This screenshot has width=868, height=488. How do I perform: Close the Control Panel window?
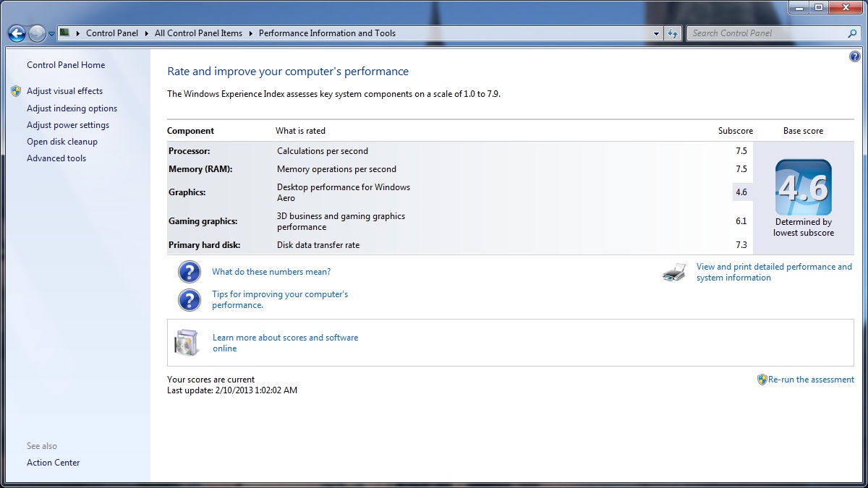point(845,7)
